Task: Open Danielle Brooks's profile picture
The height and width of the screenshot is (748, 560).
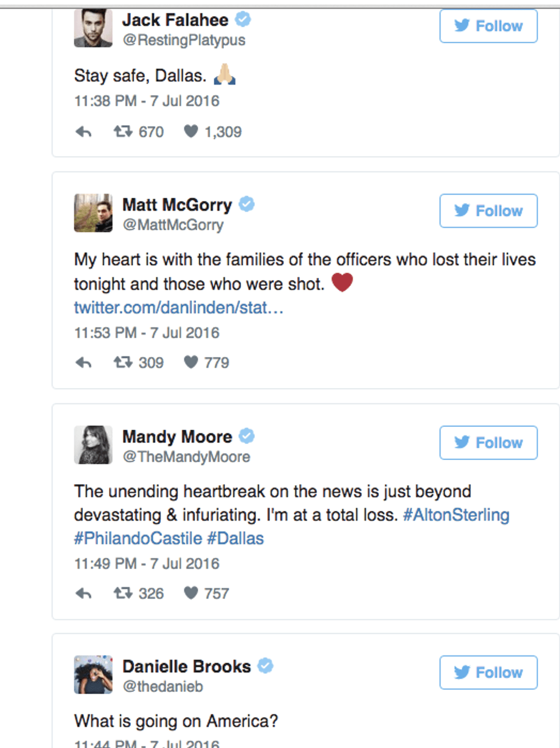Action: (93, 675)
